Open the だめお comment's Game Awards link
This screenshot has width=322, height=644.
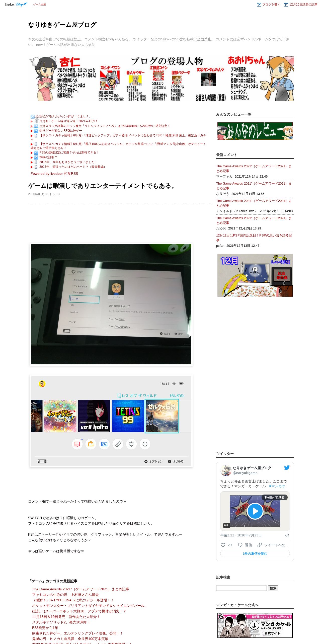[254, 220]
